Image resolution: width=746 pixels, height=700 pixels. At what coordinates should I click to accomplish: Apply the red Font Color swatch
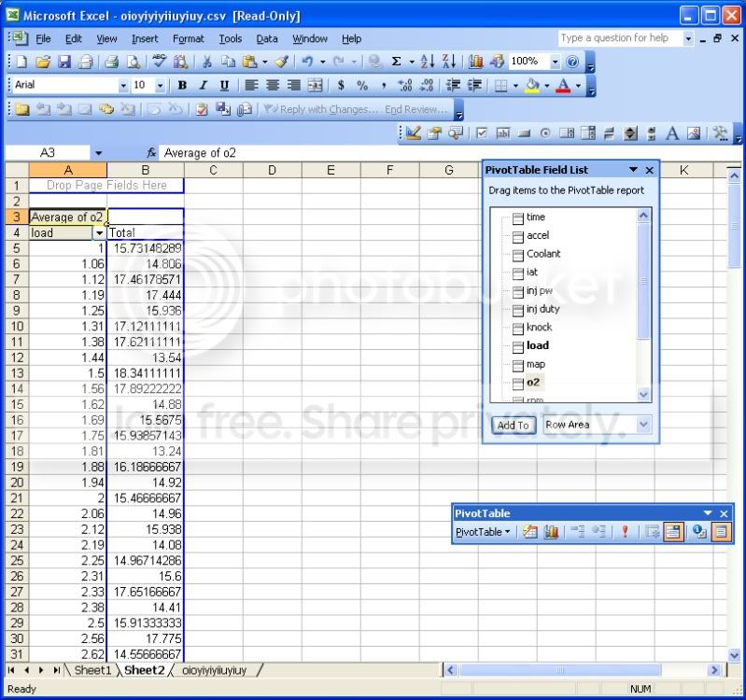pyautogui.click(x=563, y=86)
